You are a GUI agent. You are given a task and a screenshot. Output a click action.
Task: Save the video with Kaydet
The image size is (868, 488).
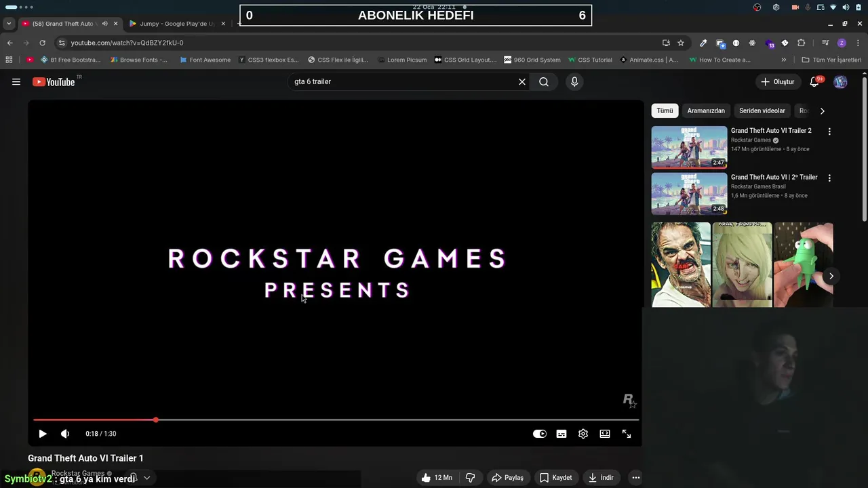[x=555, y=478]
